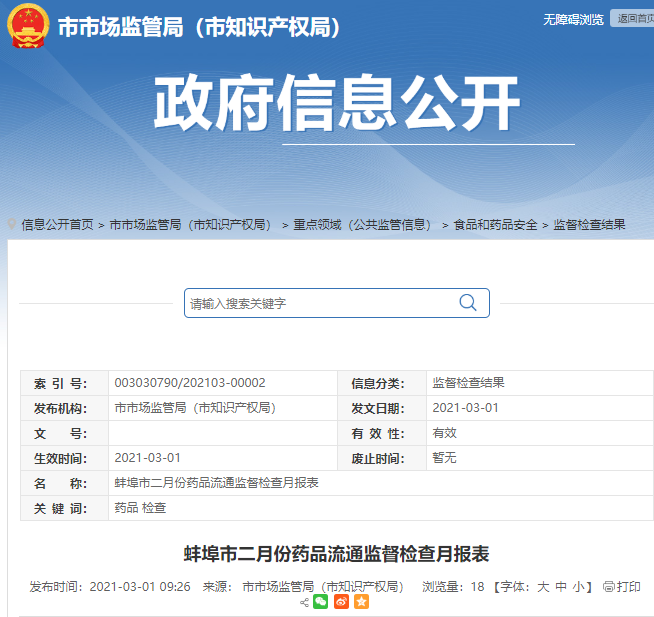Image resolution: width=654 pixels, height=617 pixels.
Task: Click 市市场监管局（市知识产权局） header title
Action: [x=199, y=27]
